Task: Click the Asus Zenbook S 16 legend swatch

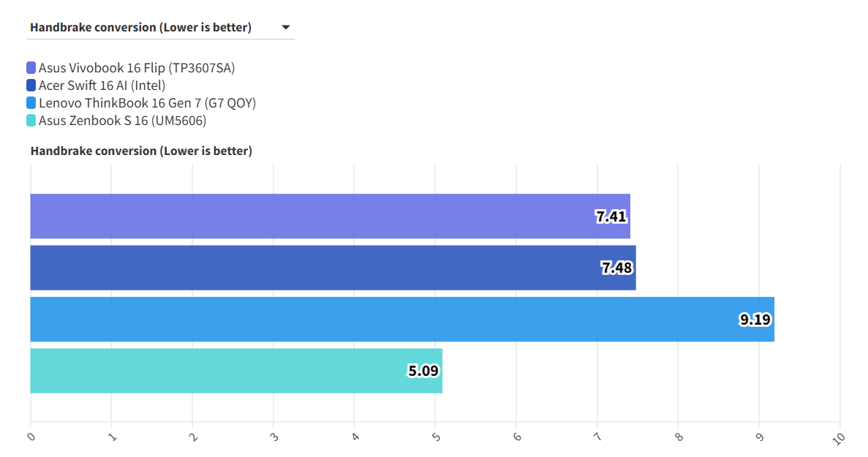Action: 31,121
